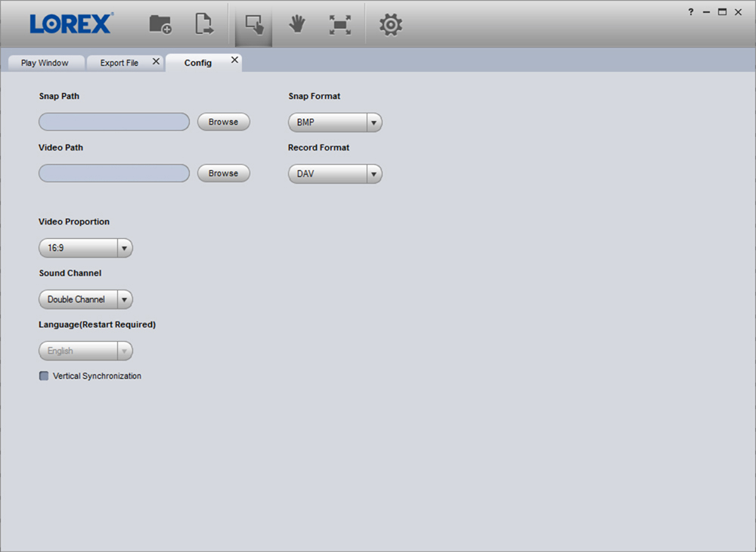The width and height of the screenshot is (756, 552).
Task: Switch to the Export File tab
Action: (x=119, y=64)
